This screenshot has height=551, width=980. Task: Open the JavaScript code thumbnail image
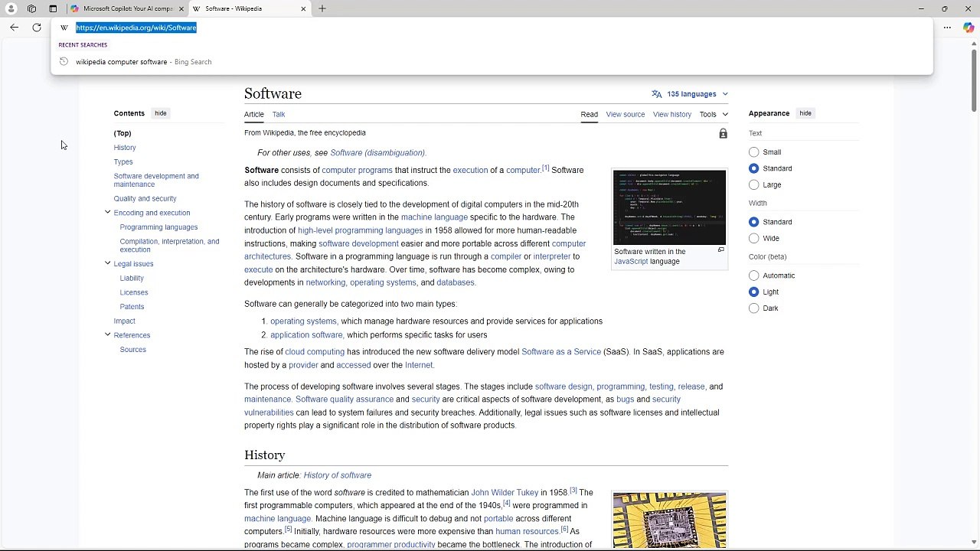[x=669, y=208]
